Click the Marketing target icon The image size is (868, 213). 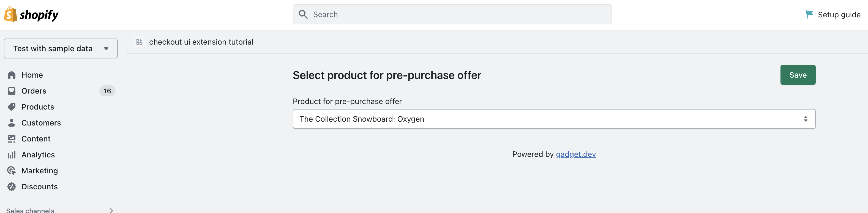[12, 171]
